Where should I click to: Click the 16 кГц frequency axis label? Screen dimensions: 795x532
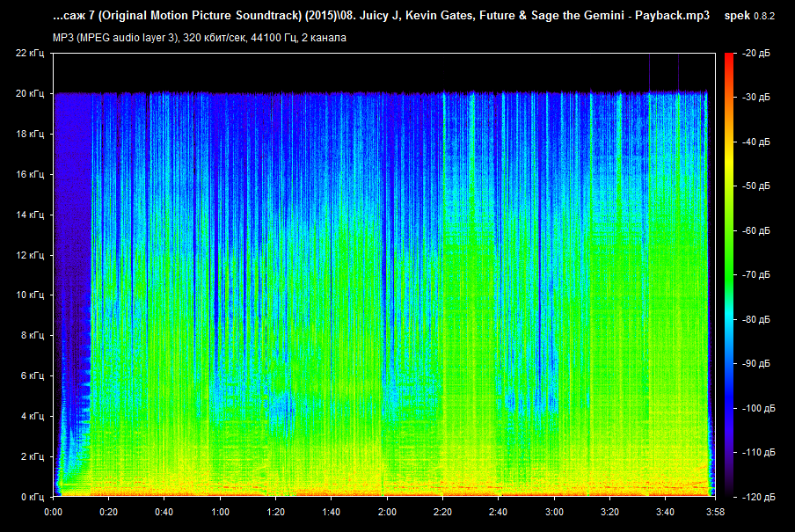pyautogui.click(x=28, y=174)
